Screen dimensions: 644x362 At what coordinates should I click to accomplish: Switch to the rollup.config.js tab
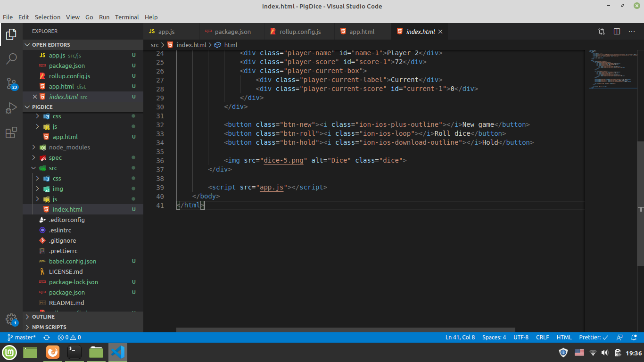tap(300, 32)
